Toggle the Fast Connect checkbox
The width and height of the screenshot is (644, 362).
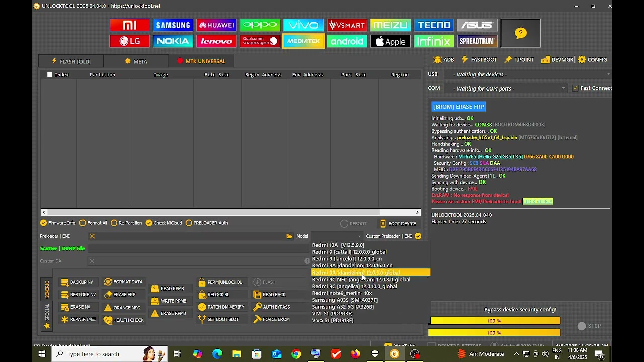click(576, 88)
